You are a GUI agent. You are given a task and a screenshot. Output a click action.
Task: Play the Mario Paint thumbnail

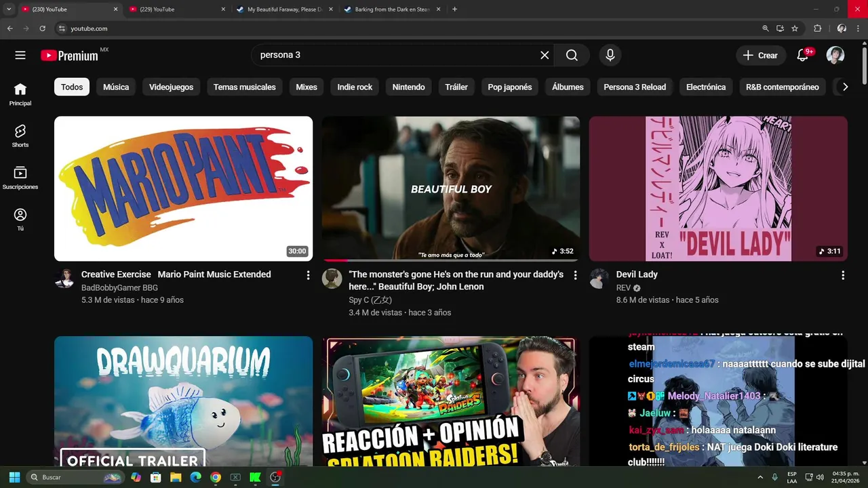[183, 188]
